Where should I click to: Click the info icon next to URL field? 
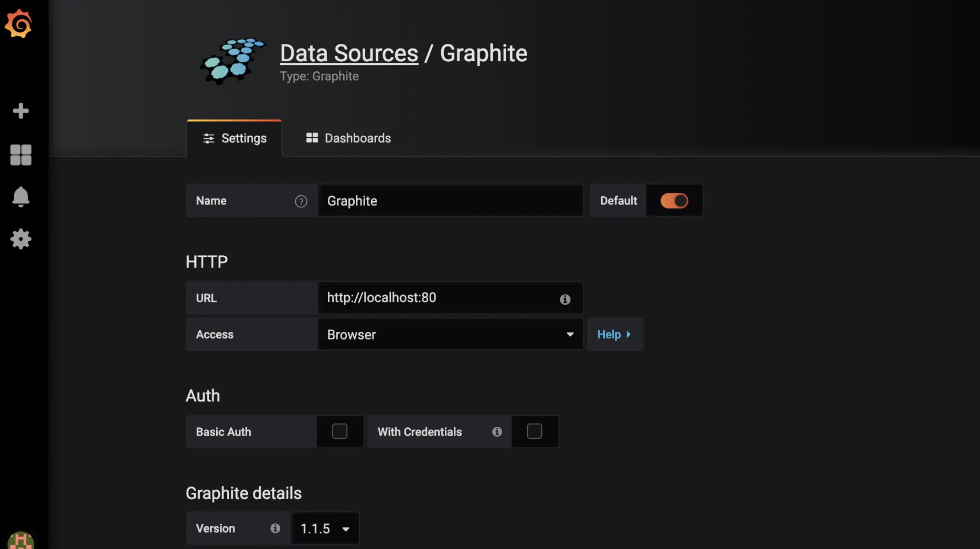565,298
